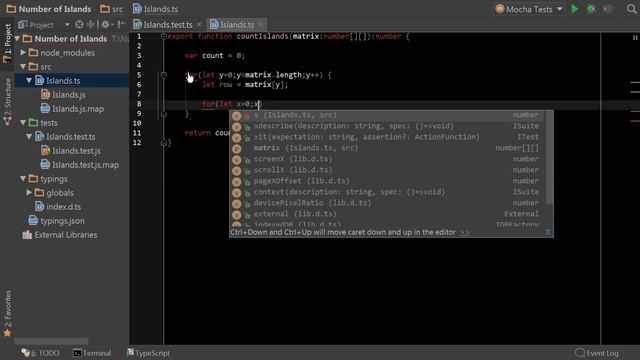Collapse Islands.ts node in tree

[29, 80]
